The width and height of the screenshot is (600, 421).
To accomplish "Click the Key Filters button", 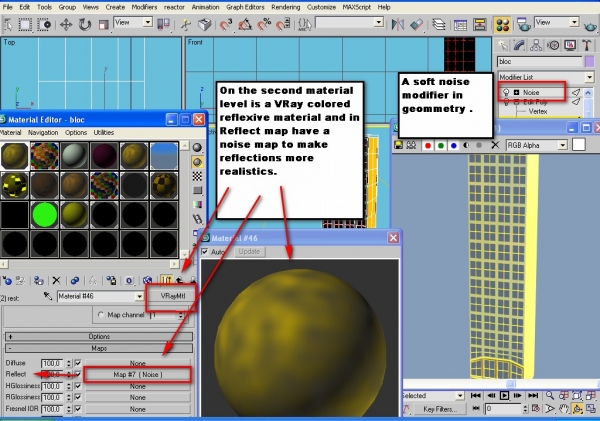I will tap(440, 409).
